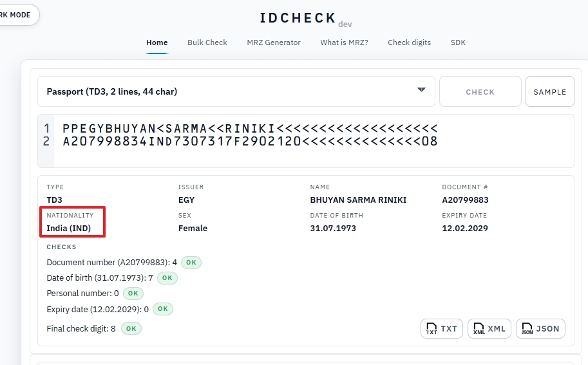Screen dimensions: 588x365
Task: Toggle the Dark Mode button
Action: [16, 15]
